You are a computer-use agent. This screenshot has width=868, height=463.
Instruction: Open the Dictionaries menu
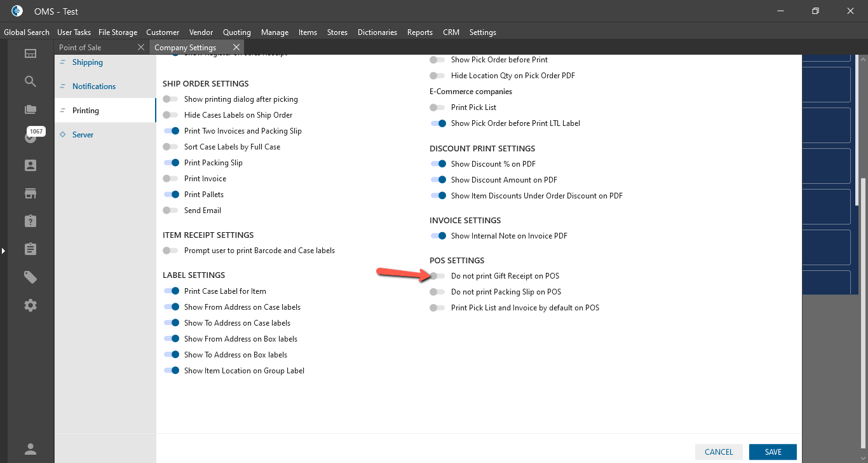pyautogui.click(x=377, y=32)
